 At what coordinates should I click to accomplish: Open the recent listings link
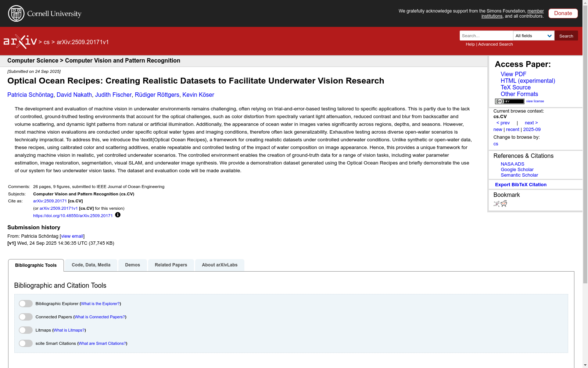pyautogui.click(x=513, y=130)
